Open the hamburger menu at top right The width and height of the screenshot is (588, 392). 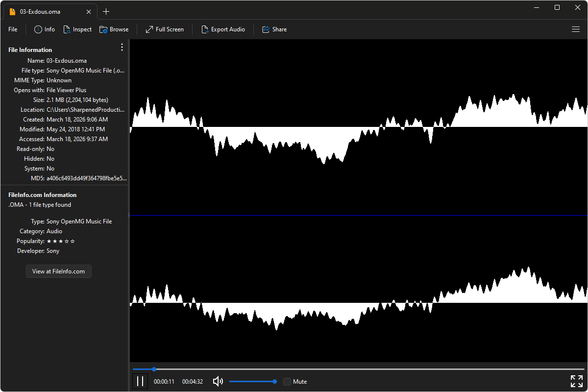576,29
